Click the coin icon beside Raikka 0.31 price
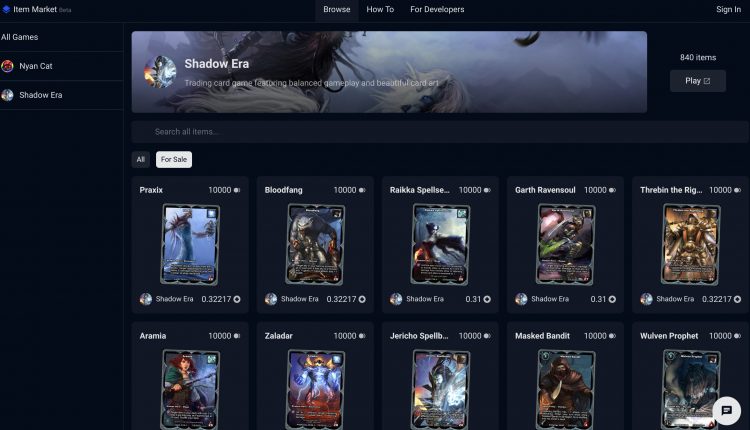The image size is (750, 430). 487,299
